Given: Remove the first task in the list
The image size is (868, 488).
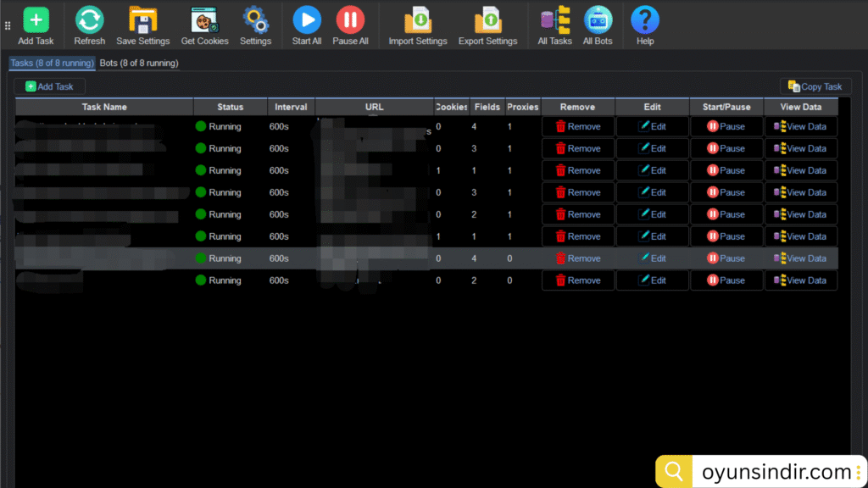Looking at the screenshot, I should (578, 126).
